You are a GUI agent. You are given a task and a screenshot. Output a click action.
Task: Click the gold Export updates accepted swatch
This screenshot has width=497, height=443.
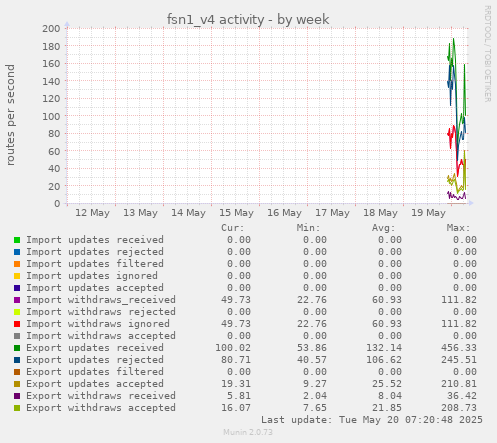[17, 384]
